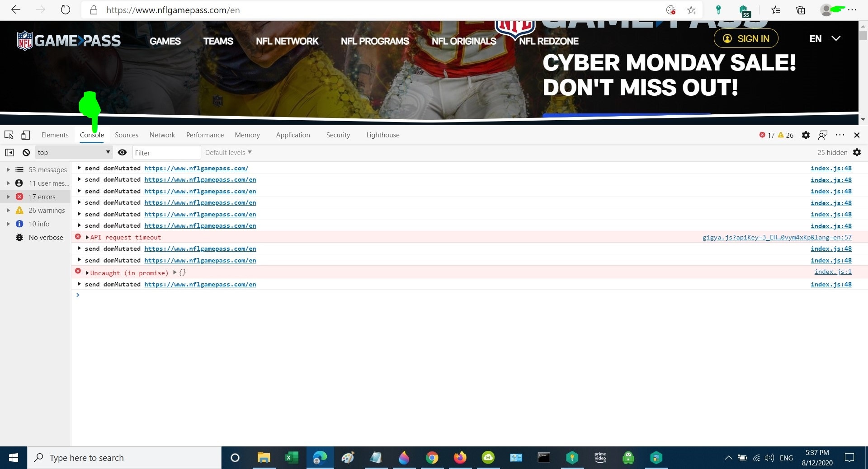The image size is (868, 469).
Task: Open the Collections icon
Action: (801, 10)
